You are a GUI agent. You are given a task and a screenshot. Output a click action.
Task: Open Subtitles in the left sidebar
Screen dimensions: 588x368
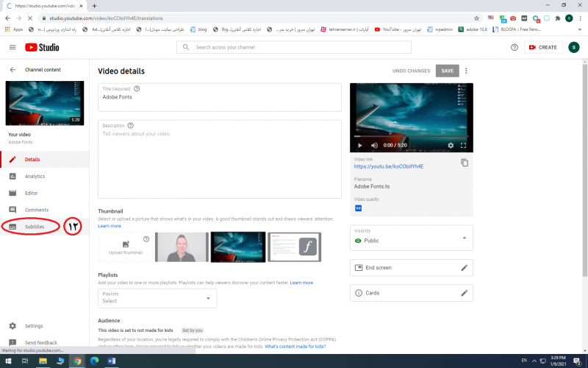pyautogui.click(x=35, y=227)
